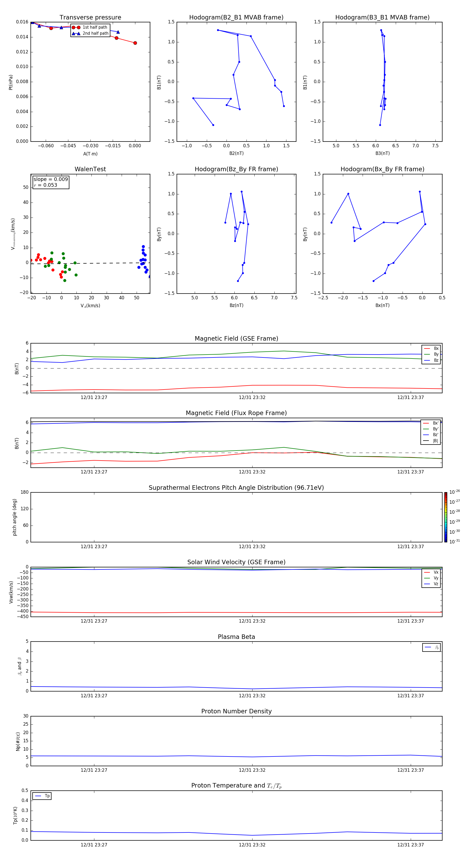This screenshot has height=868, width=473.
Task: Click the "Plasma Beta" plot title
Action: [236, 637]
